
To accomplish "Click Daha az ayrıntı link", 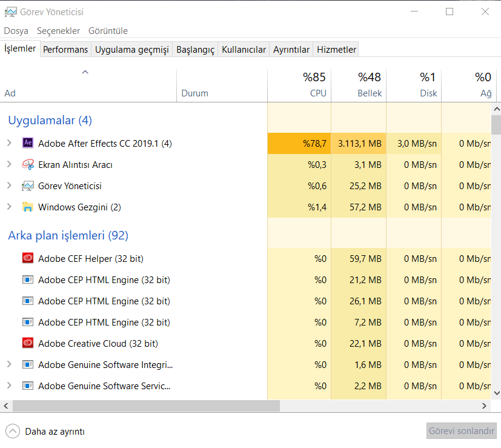I will tap(55, 432).
